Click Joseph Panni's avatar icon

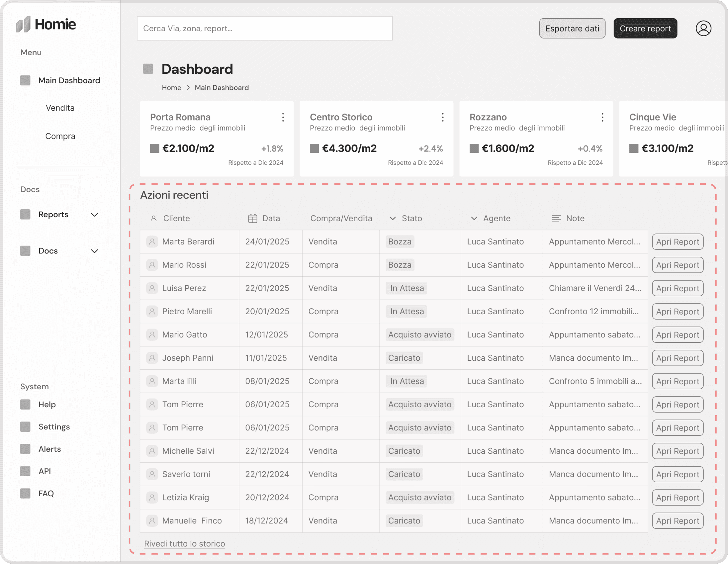(152, 358)
